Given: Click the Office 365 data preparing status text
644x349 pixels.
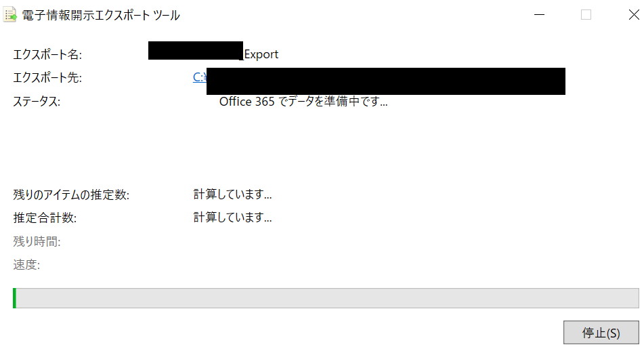Looking at the screenshot, I should point(303,101).
